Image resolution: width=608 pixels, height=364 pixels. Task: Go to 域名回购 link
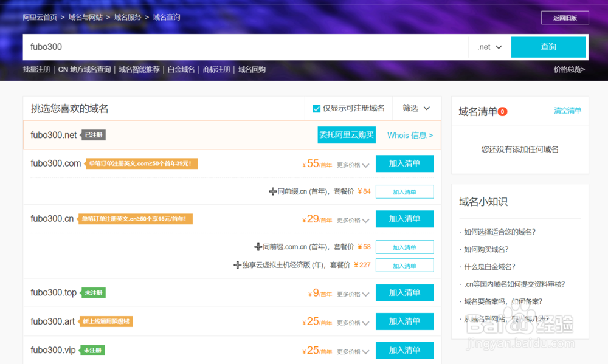(252, 69)
